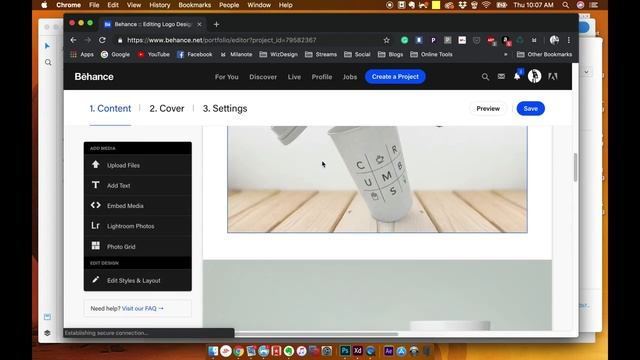Open Chrome three-dot menu
The height and width of the screenshot is (360, 640).
point(569,40)
